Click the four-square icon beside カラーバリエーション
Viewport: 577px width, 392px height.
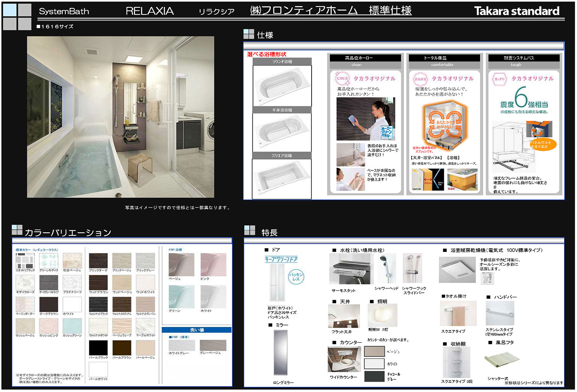(x=17, y=230)
